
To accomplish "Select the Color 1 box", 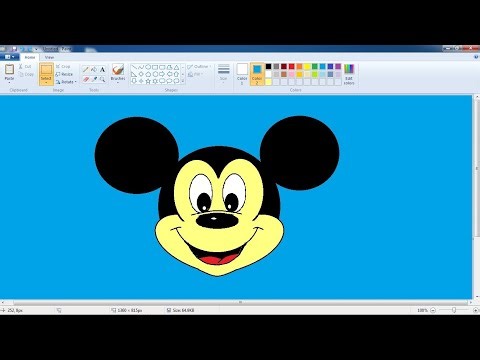I will (x=242, y=74).
